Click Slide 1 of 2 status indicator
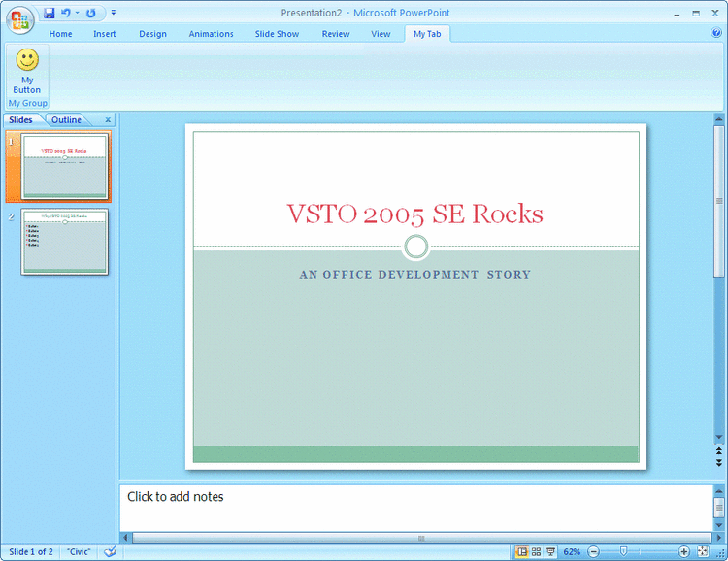728x561 pixels. click(31, 551)
